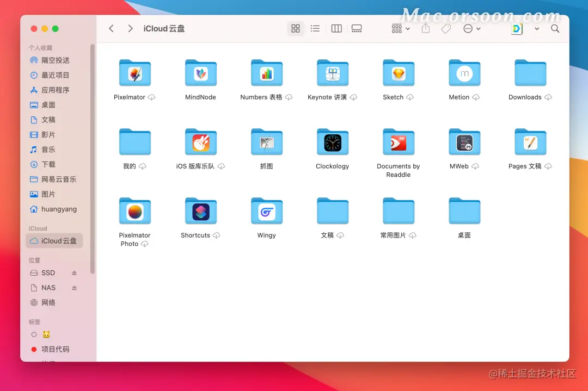Screen dimensions: 588x391
Task: Open the Documents by Readdle folder
Action: pyautogui.click(x=398, y=142)
